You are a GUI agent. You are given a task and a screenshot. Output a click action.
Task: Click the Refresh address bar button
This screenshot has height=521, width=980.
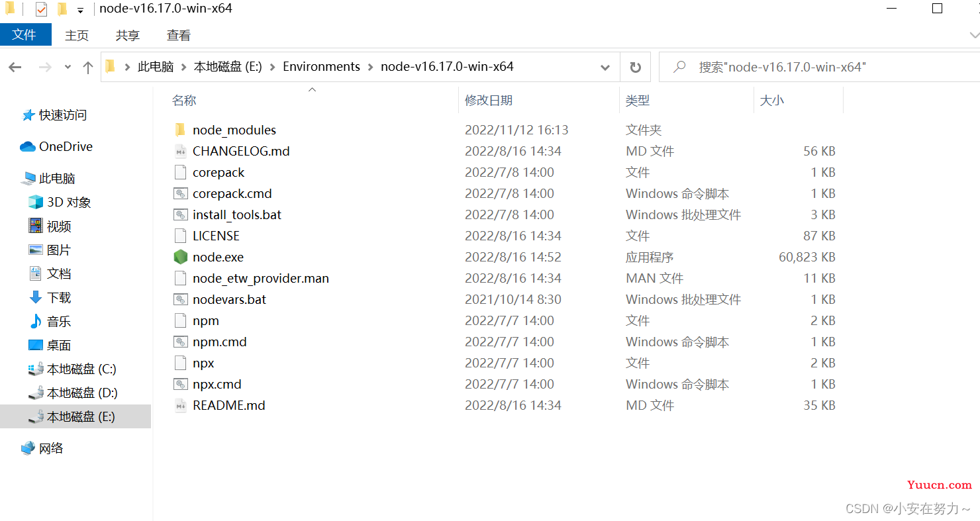(x=635, y=67)
